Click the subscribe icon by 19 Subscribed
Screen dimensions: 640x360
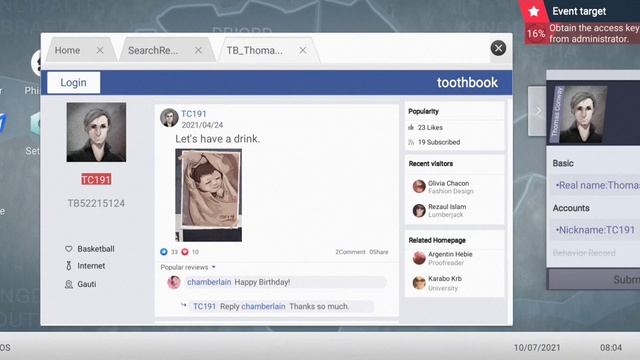(411, 142)
